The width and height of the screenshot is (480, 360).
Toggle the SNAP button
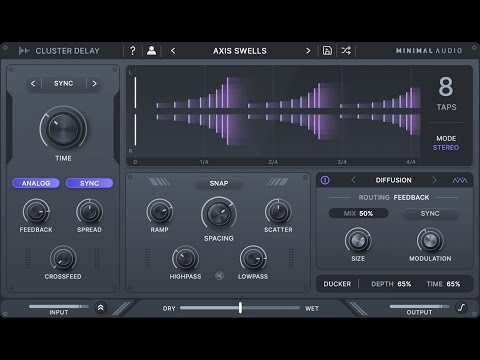pos(219,183)
